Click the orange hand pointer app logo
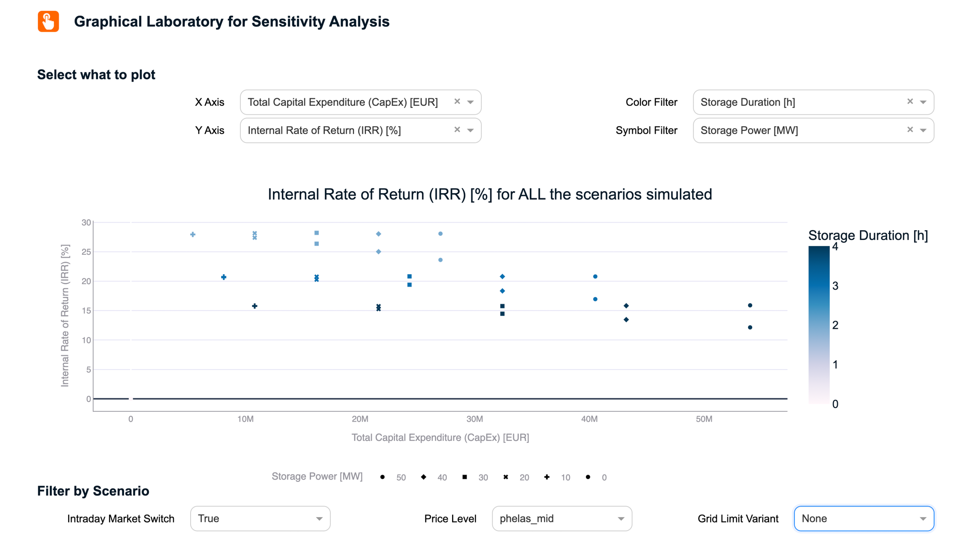980x552 pixels. coord(48,21)
